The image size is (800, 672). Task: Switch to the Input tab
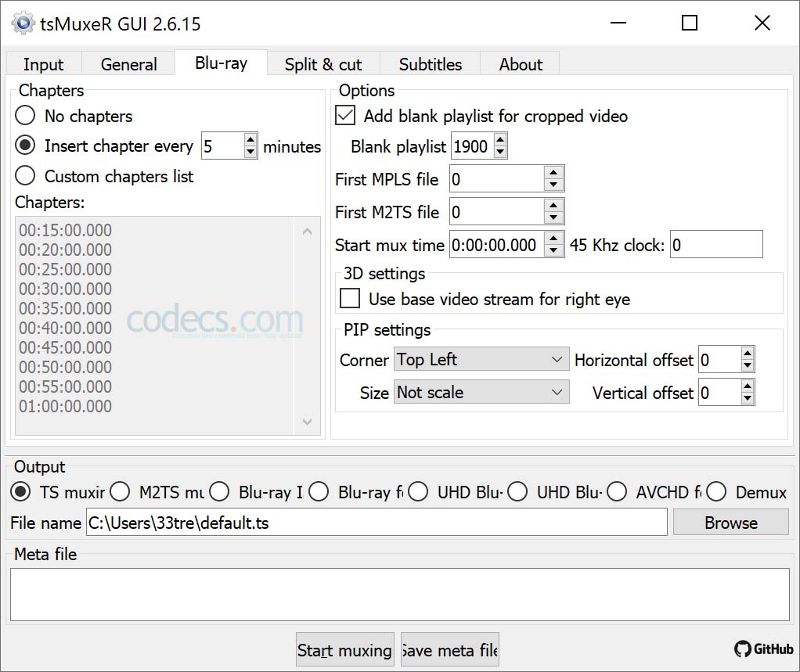coord(44,64)
